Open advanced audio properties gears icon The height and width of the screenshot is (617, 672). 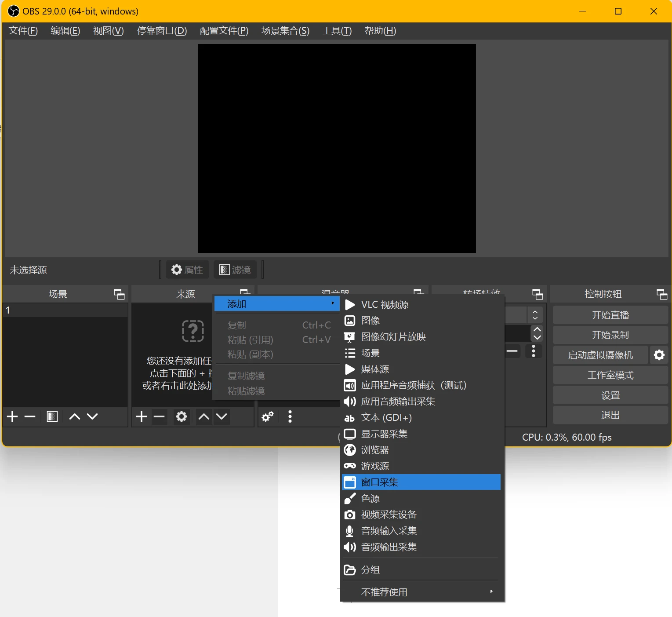268,416
